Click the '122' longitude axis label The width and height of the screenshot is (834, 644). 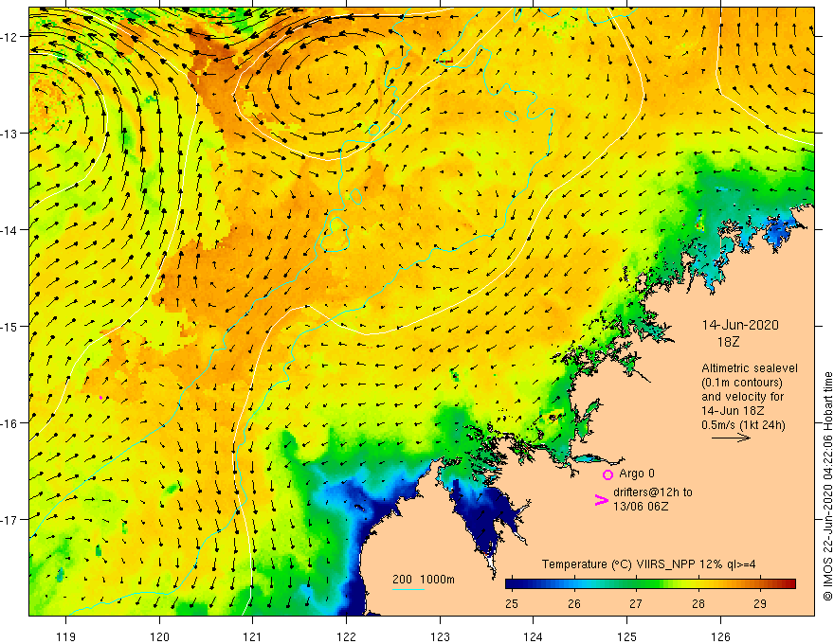coord(346,636)
